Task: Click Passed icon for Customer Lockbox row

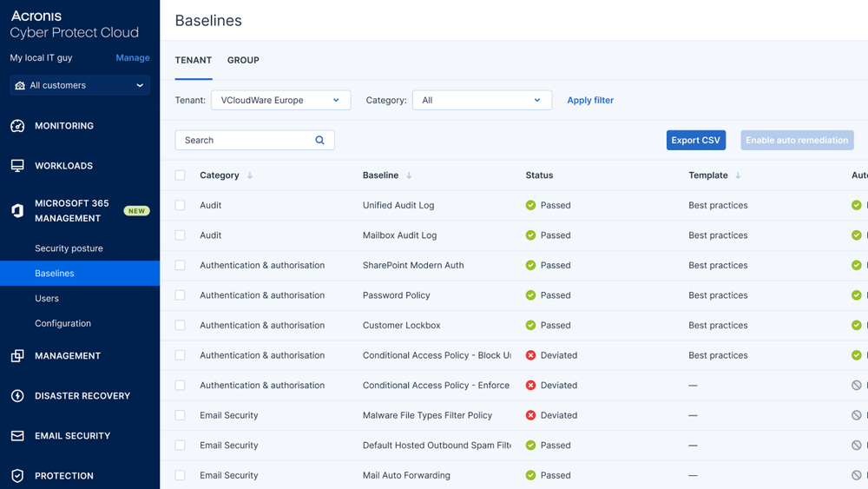Action: click(530, 325)
